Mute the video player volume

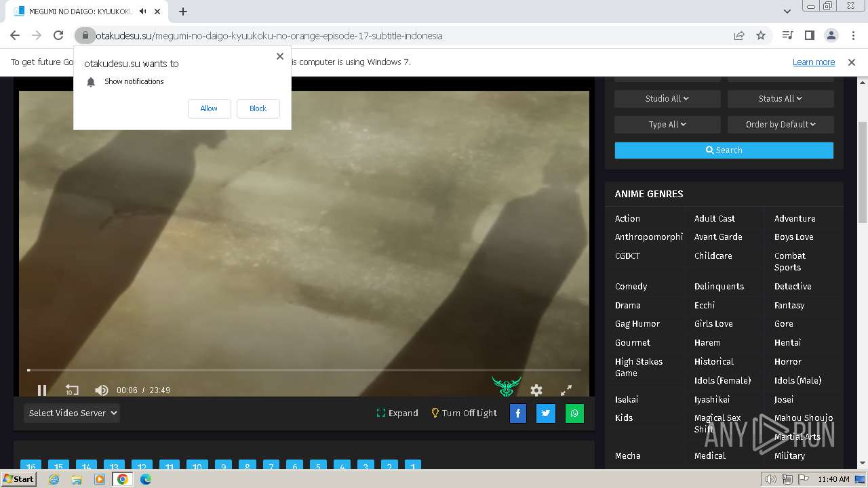101,390
